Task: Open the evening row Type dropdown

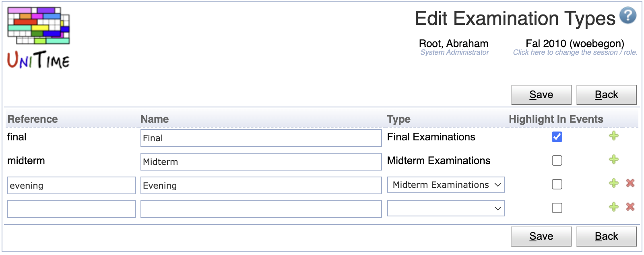Action: pos(446,185)
